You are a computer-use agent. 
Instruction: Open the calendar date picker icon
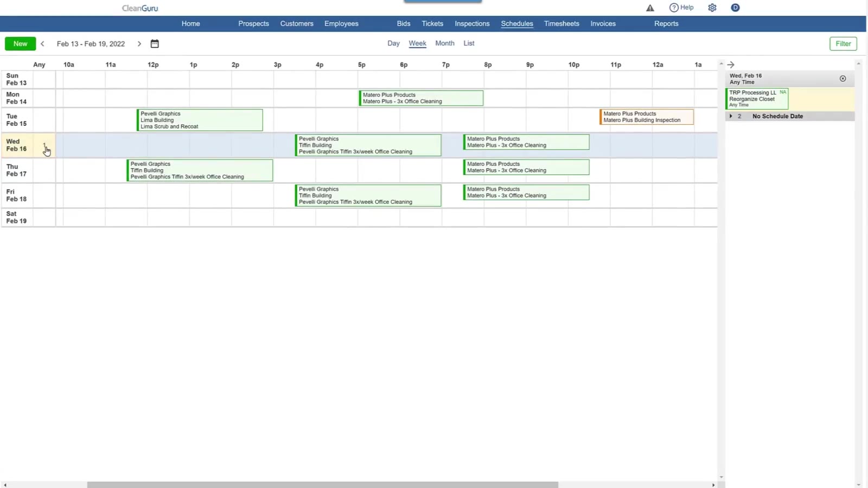pos(155,44)
